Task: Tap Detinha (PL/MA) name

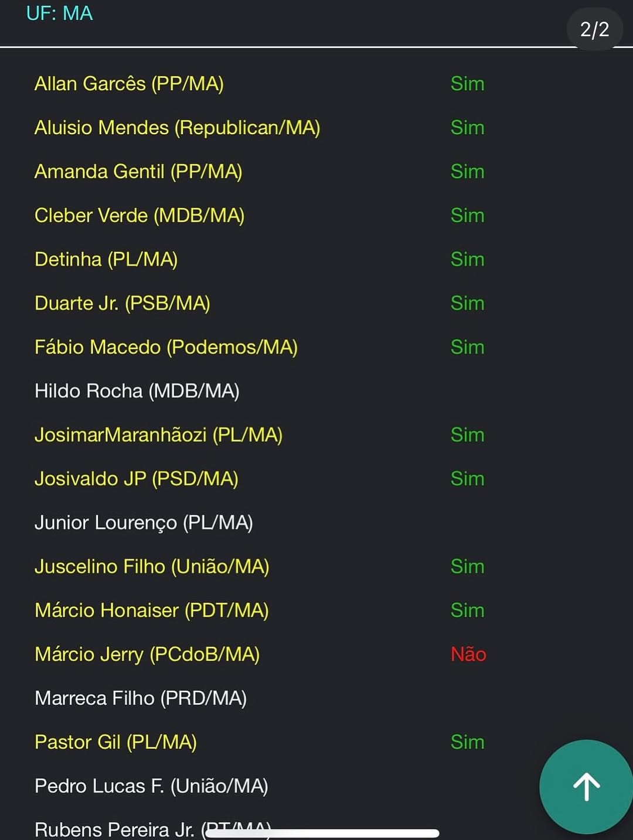Action: [x=106, y=259]
